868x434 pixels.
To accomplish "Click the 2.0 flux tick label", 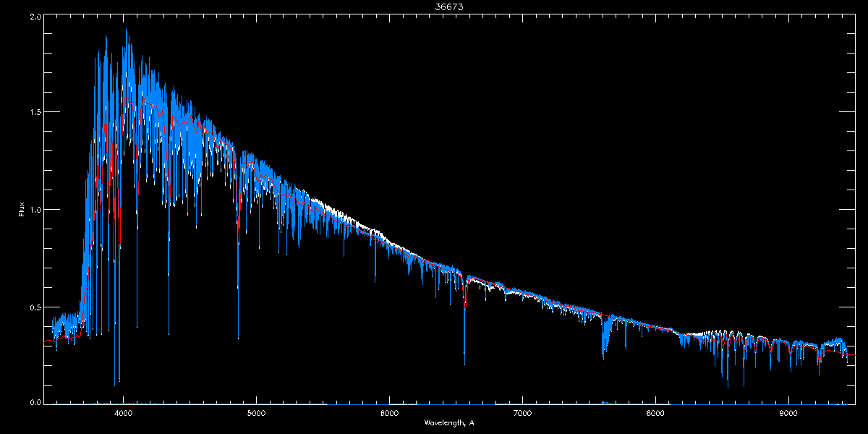I will pyautogui.click(x=35, y=16).
